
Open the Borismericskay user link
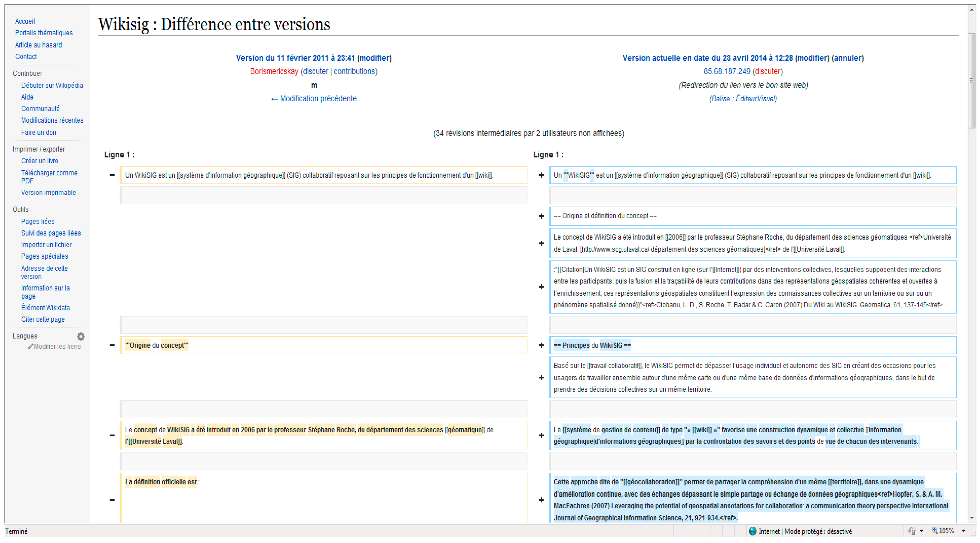[274, 72]
